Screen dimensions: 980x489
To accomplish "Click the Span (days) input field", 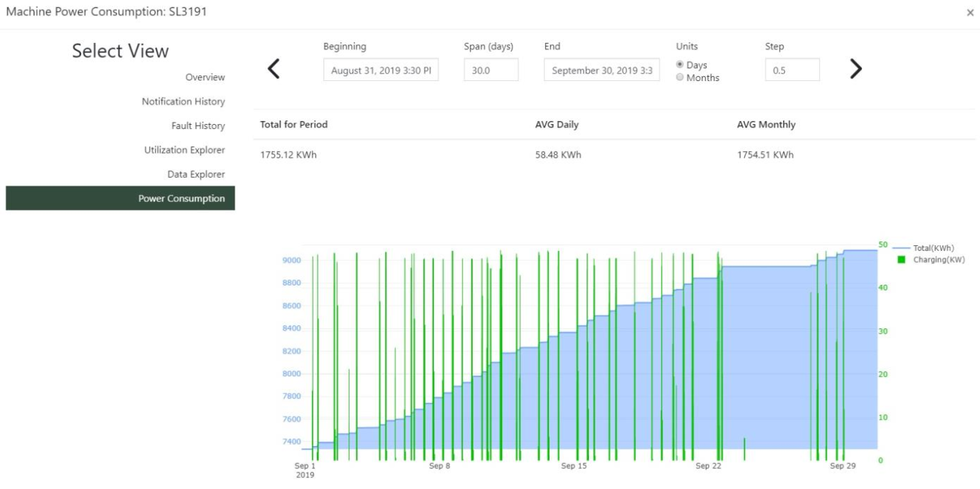I will pos(491,70).
